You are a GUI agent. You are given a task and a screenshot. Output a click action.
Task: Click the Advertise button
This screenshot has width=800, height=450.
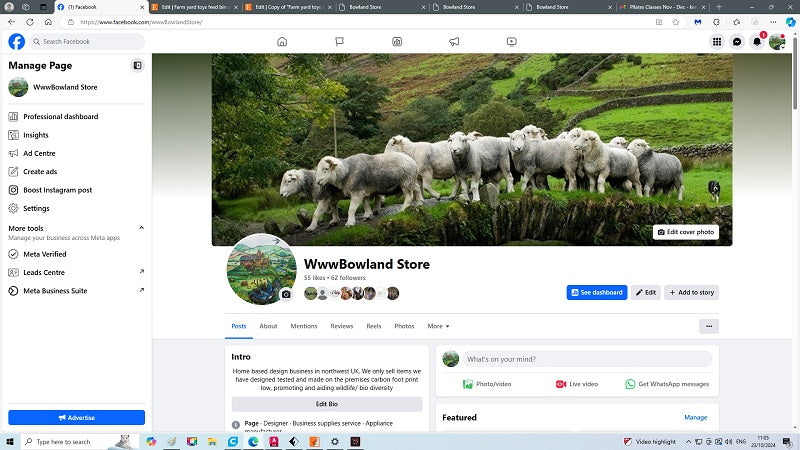coord(76,417)
